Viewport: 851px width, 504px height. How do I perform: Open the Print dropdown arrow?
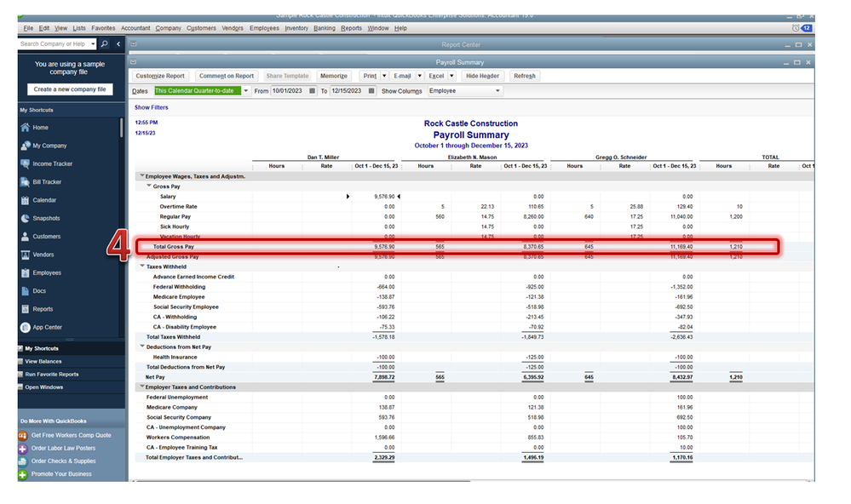384,76
